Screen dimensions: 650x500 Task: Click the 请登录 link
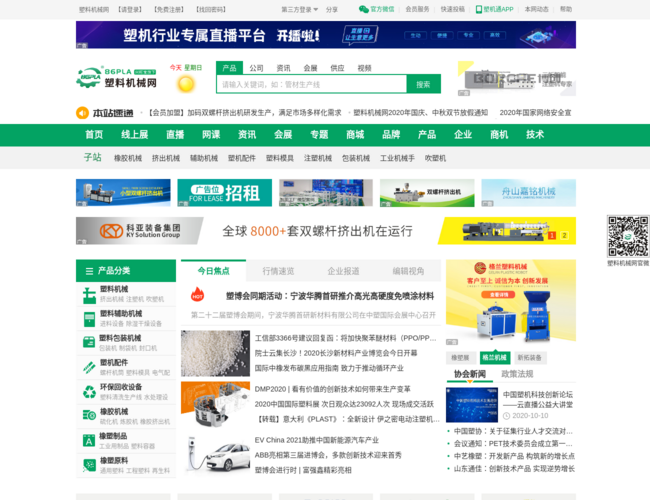click(130, 9)
